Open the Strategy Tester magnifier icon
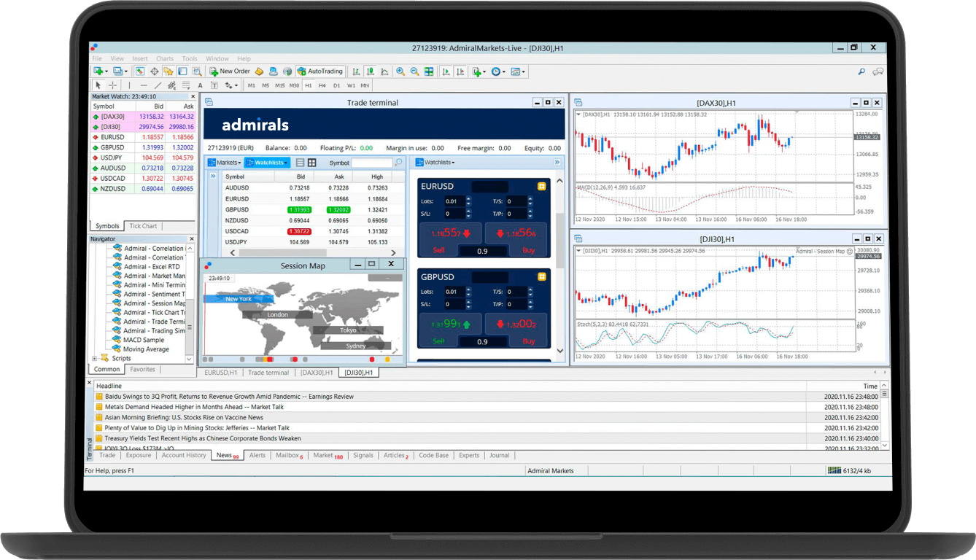The image size is (976, 560). 197,71
